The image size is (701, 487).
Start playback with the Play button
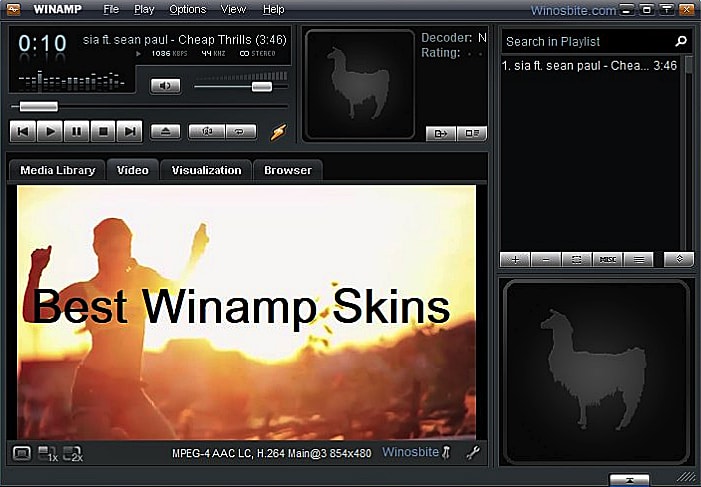[50, 131]
